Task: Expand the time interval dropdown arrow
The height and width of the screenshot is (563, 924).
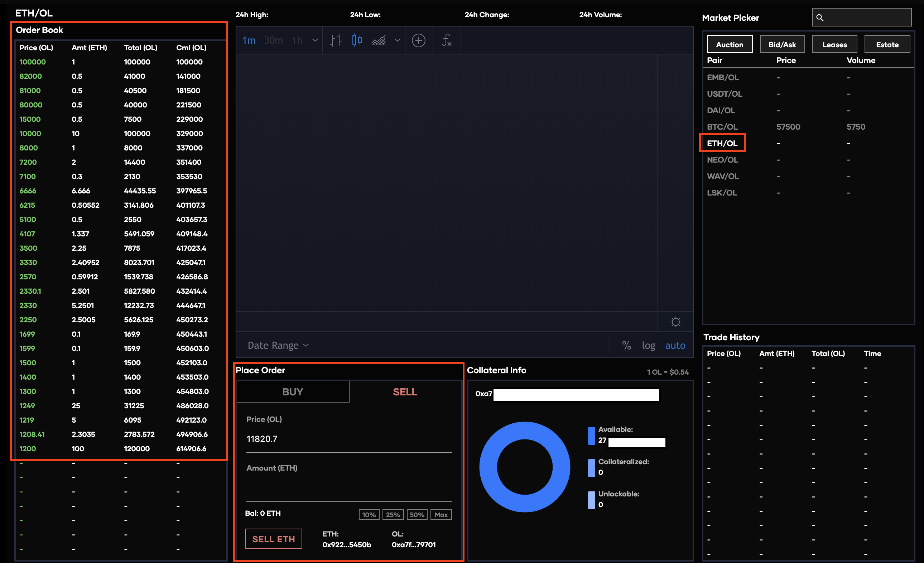Action: click(315, 40)
